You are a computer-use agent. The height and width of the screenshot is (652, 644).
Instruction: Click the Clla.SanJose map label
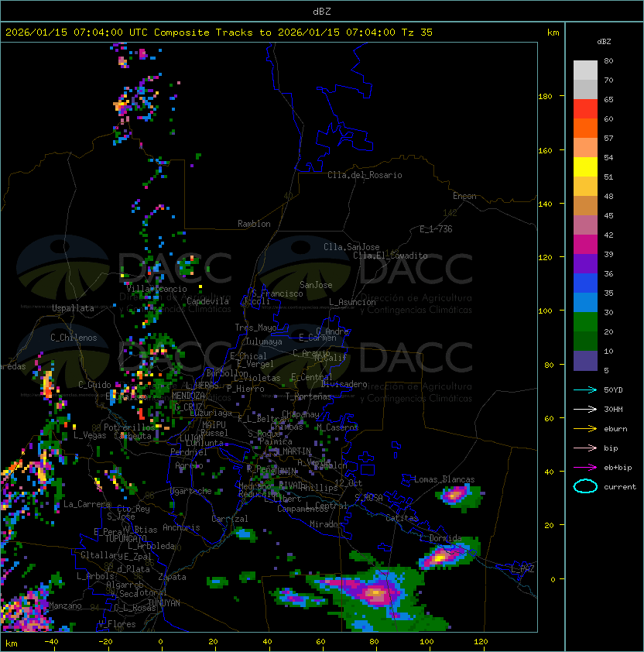(351, 247)
